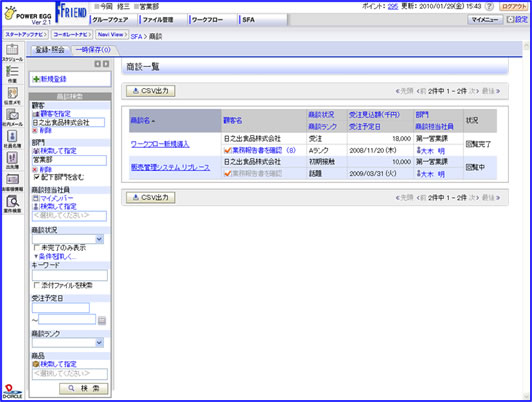
Task: Open the お客様情報 sidebar icon
Action: click(12, 179)
